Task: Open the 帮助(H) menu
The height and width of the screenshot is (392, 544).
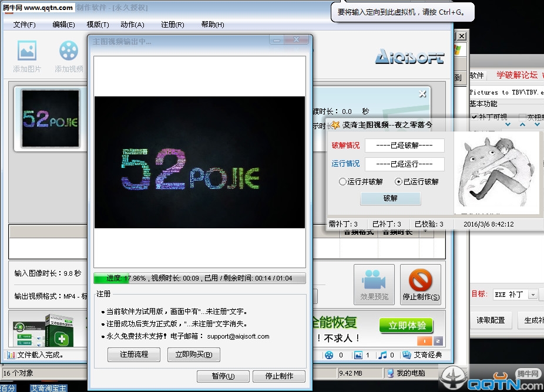Action: [213, 25]
